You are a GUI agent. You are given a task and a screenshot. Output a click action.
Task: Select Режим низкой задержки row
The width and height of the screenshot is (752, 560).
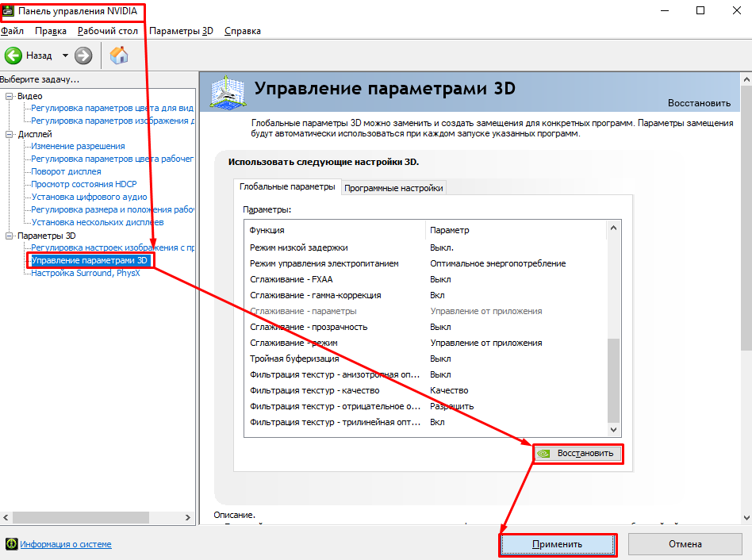(x=425, y=248)
